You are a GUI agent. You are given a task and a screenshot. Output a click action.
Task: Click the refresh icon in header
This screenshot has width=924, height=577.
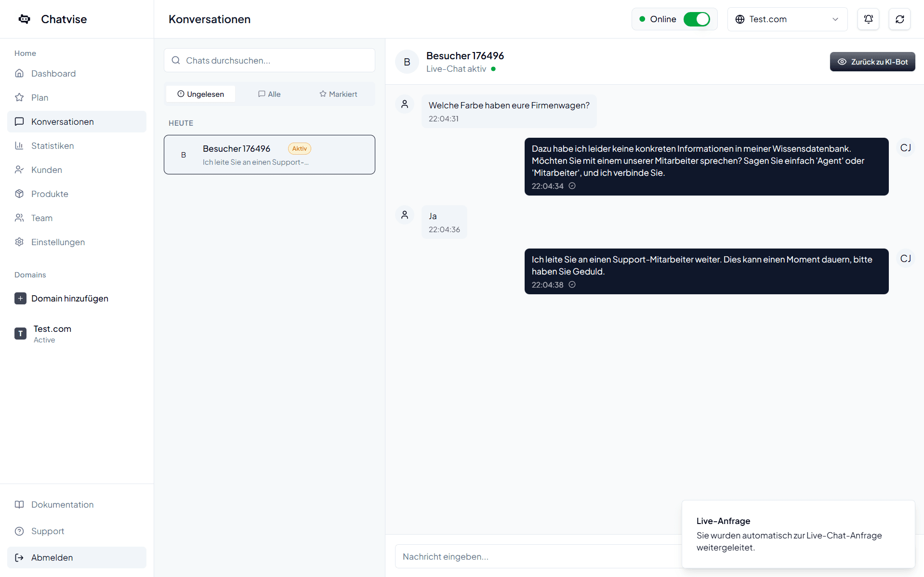(x=899, y=19)
